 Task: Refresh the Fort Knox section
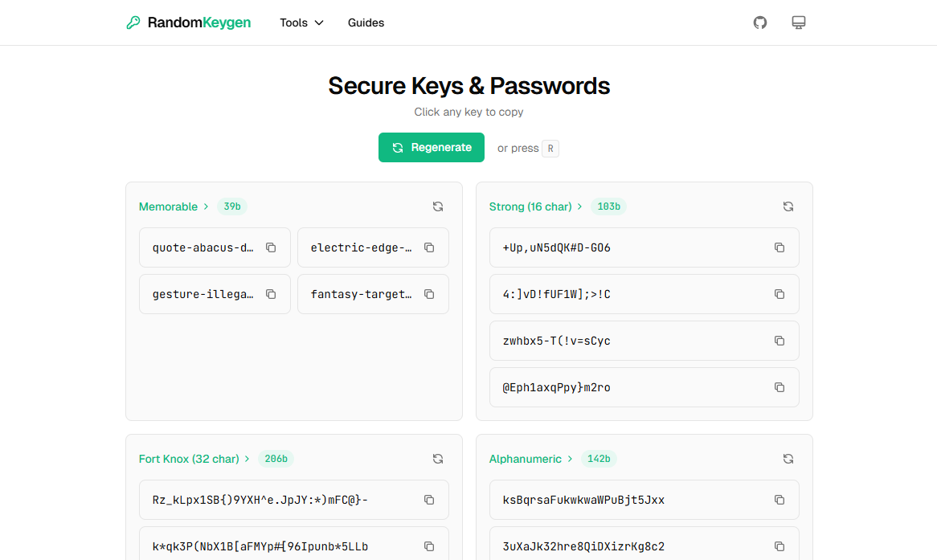coord(437,459)
